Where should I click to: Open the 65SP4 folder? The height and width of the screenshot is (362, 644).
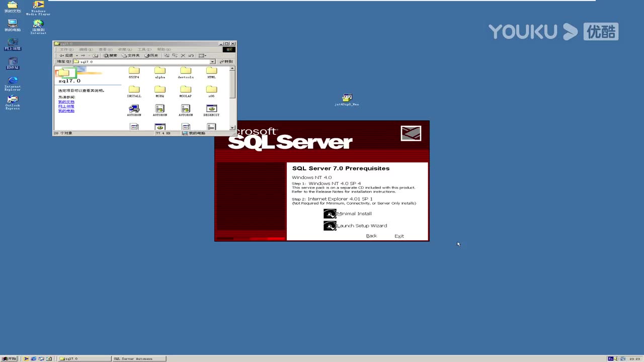coord(134,73)
